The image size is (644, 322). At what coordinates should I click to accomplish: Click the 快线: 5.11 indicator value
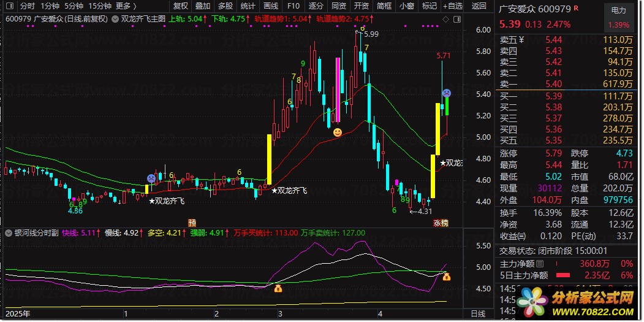coord(81,233)
